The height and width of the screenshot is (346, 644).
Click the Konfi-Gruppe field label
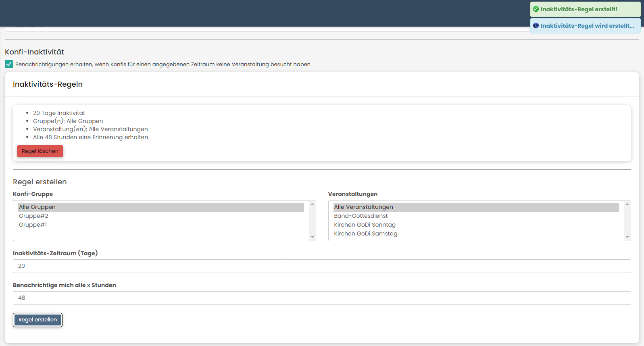[x=33, y=194]
